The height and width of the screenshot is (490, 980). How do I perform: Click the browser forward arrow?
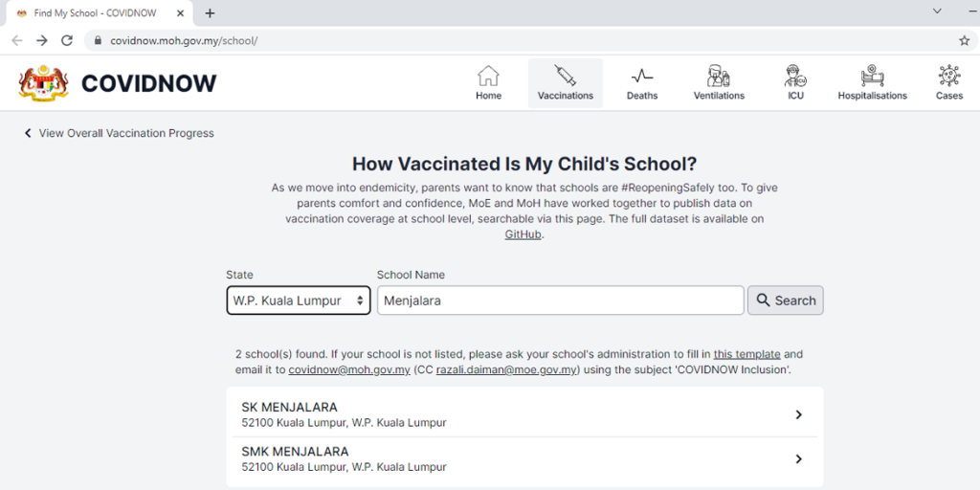click(42, 40)
